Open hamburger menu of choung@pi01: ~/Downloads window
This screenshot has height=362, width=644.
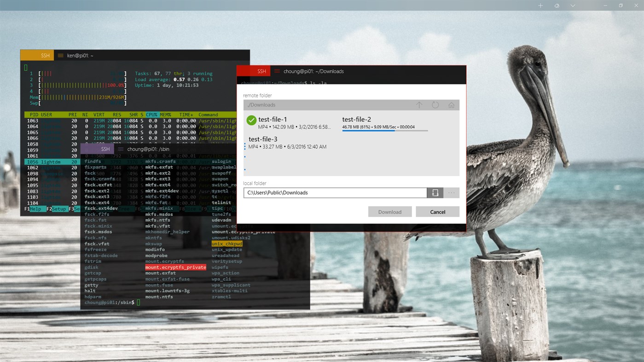pyautogui.click(x=277, y=71)
